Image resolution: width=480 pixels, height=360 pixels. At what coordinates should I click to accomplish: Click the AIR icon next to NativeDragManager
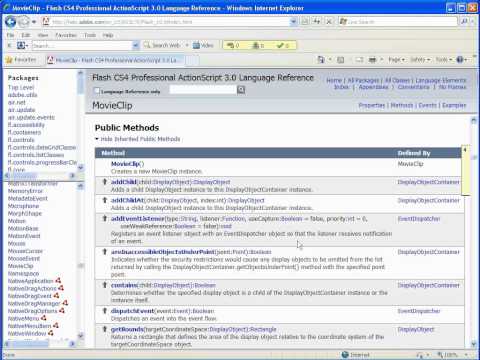(x=65, y=303)
